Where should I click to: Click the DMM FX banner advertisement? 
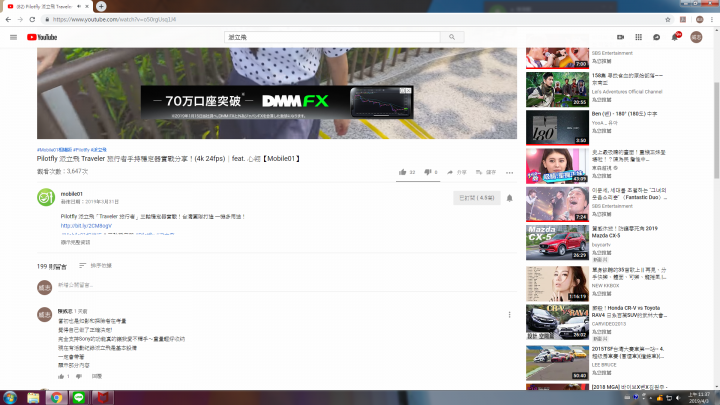277,102
